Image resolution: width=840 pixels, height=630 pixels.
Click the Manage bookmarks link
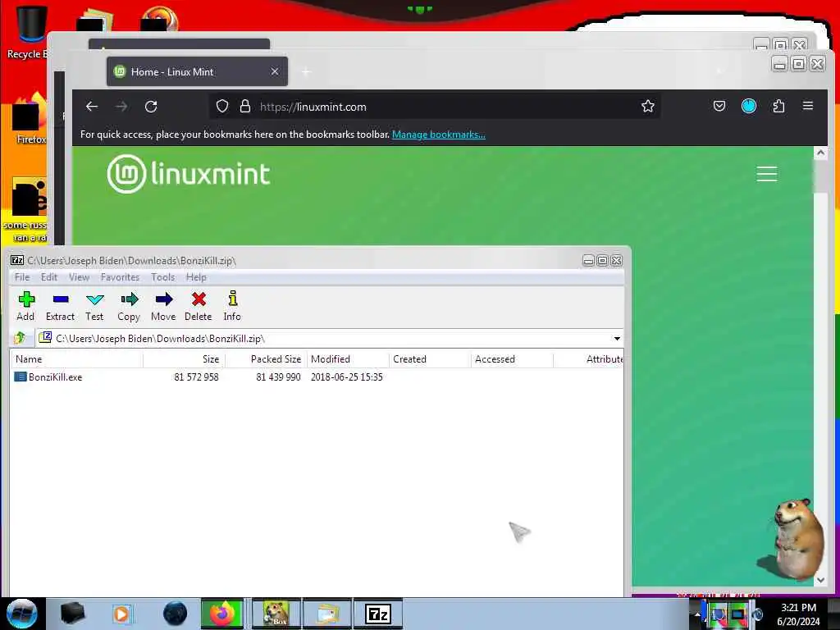click(x=439, y=135)
